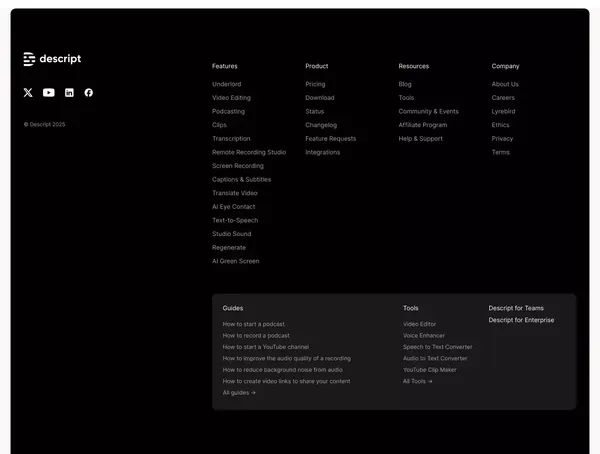The width and height of the screenshot is (600, 454).
Task: Select the AI Eye Contact link
Action: tap(233, 207)
